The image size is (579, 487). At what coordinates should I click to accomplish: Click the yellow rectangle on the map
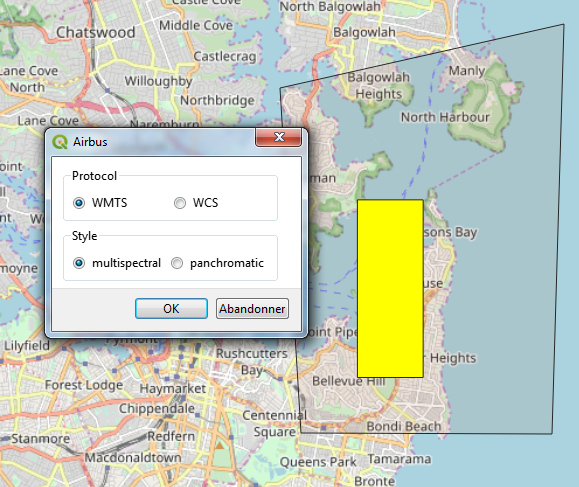[390, 288]
